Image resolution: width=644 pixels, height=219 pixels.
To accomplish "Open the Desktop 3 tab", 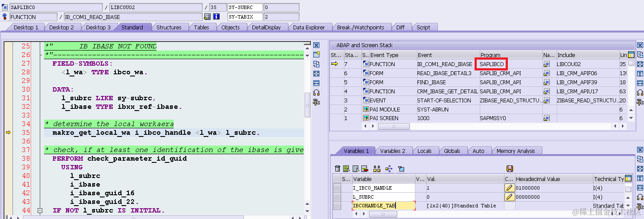I will [x=98, y=27].
